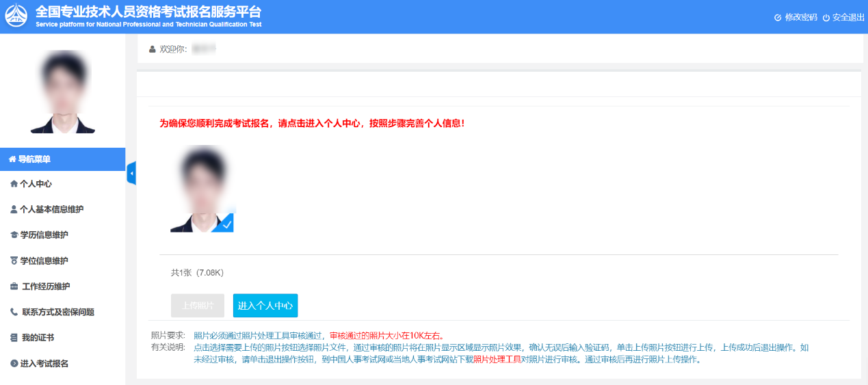The image size is (868, 385).
Task: Click the greyed-out 上传照片 button
Action: pos(198,306)
